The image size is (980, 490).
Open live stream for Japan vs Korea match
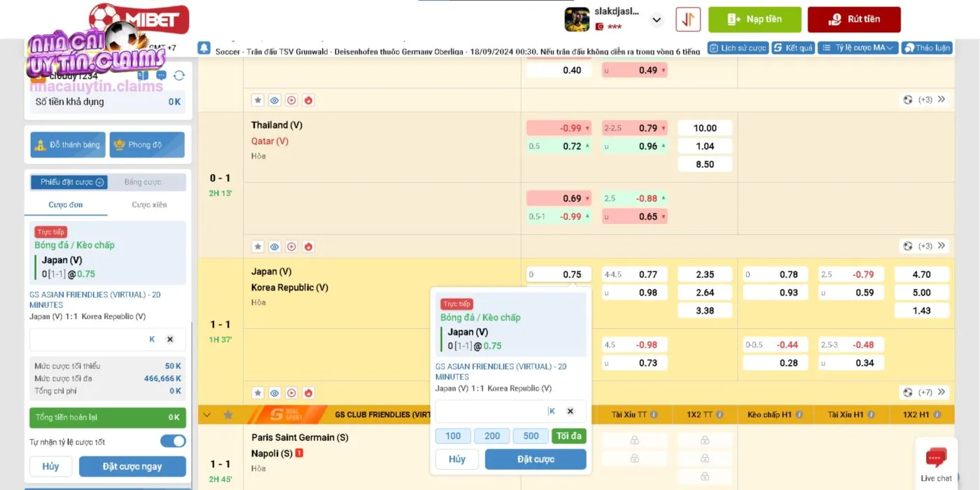[291, 393]
